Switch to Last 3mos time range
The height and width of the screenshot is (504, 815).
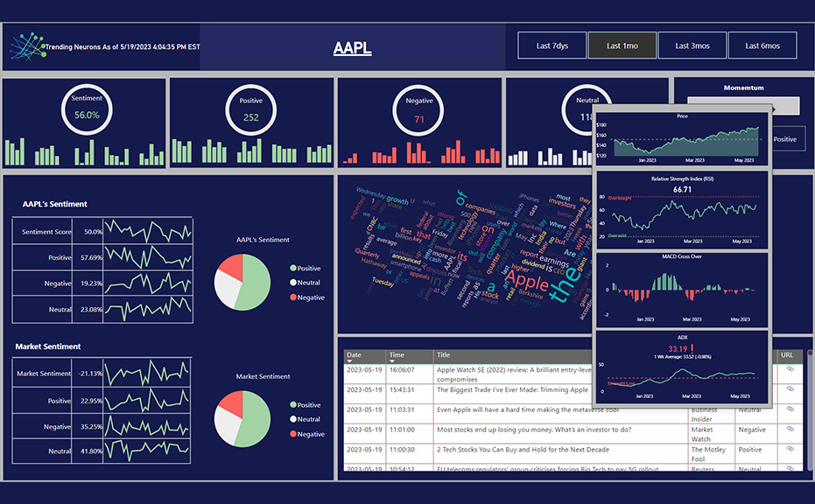click(x=692, y=45)
